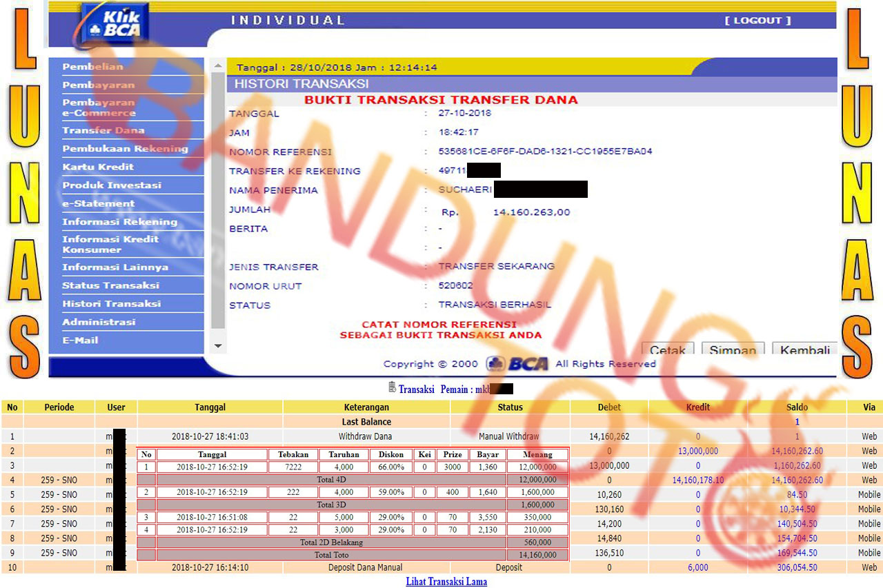Open the E-Mail menu item
Image resolution: width=883 pixels, height=588 pixels.
80,340
